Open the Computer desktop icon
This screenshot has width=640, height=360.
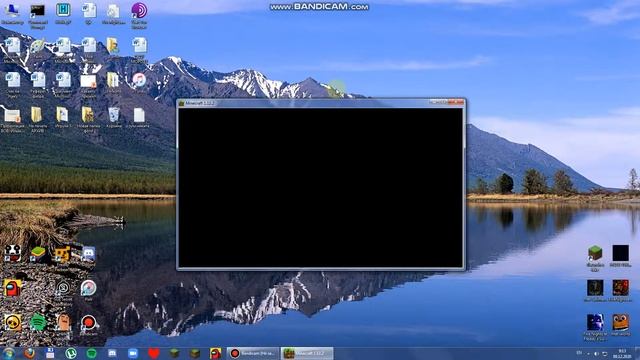tap(12, 11)
